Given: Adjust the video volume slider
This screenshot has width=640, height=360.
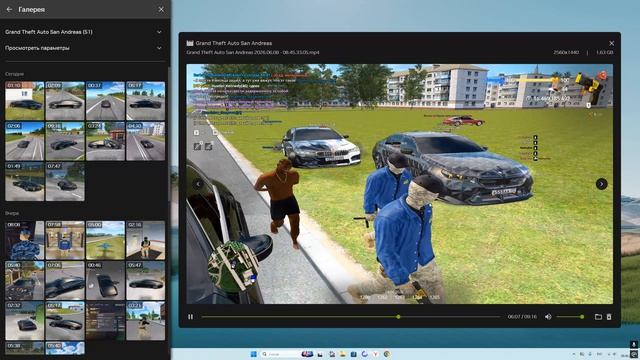Looking at the screenshot, I should pos(570,317).
